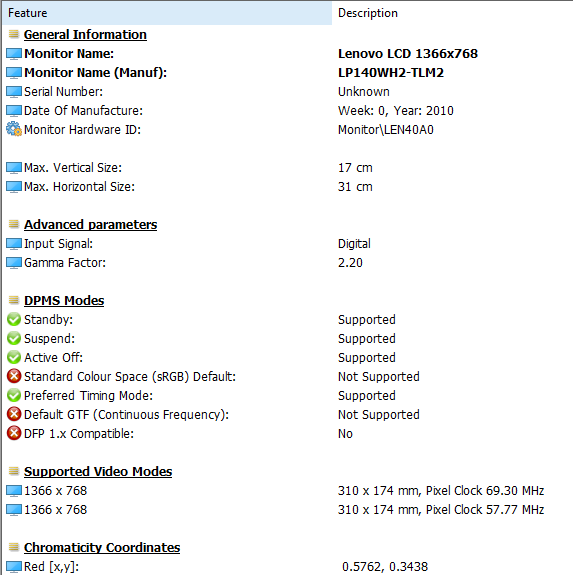Screen dimensions: 573x575
Task: Click monitor icon beside Max. Horizontal Size
Action: (x=14, y=187)
